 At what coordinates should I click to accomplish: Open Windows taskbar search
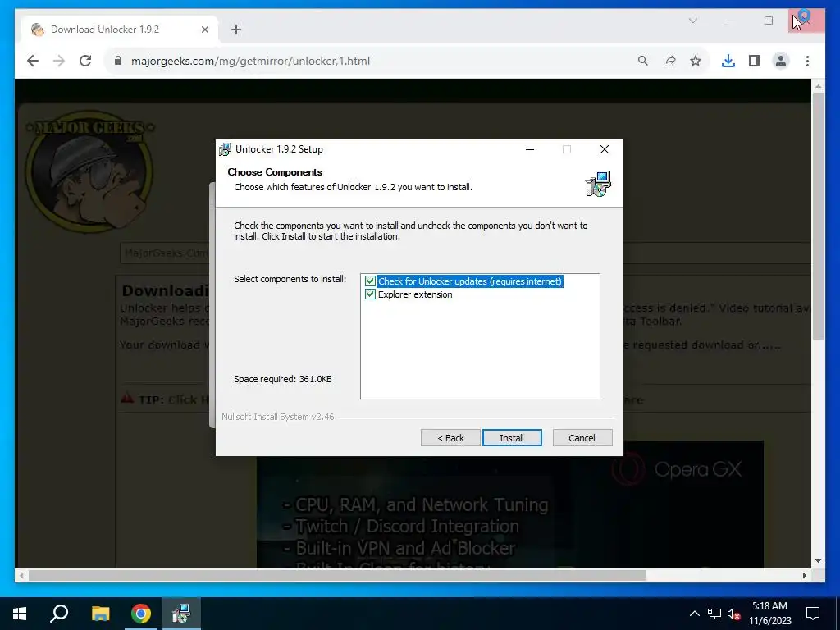point(59,614)
